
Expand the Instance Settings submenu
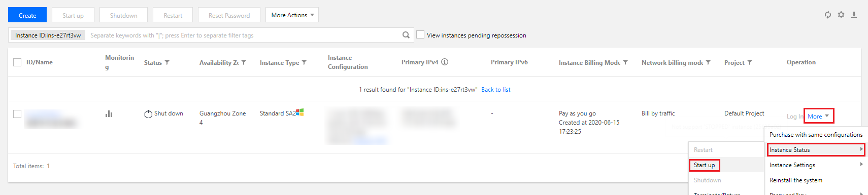pyautogui.click(x=815, y=165)
